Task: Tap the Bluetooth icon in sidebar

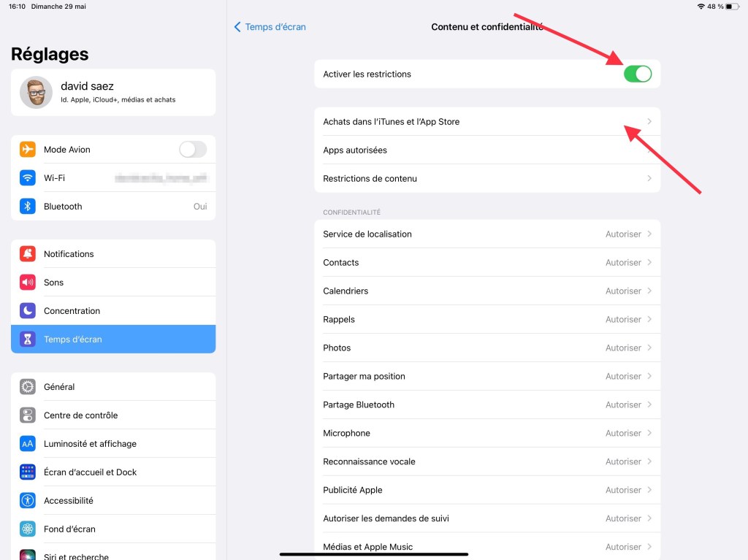Action: (x=28, y=207)
